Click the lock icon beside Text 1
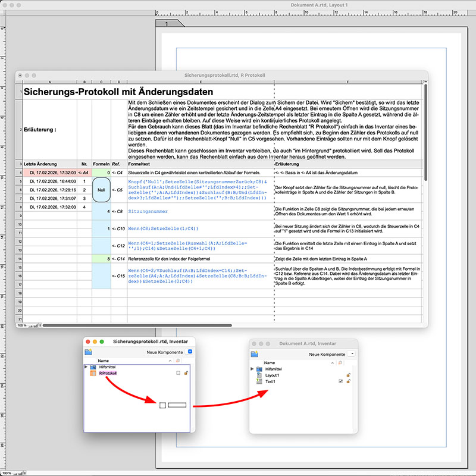476x476 pixels. [348, 381]
